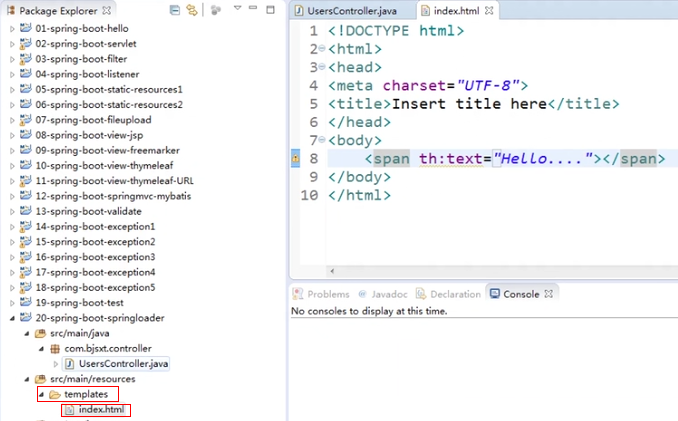The height and width of the screenshot is (421, 678).
Task: Collapse the 20-spring-boot-springloader project
Action: click(x=12, y=318)
